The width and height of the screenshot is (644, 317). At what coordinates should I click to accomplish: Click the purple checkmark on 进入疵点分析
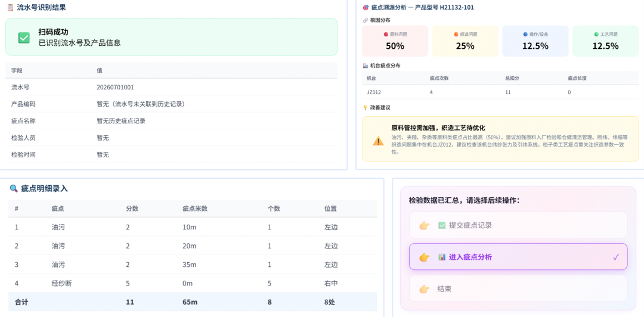tap(615, 257)
